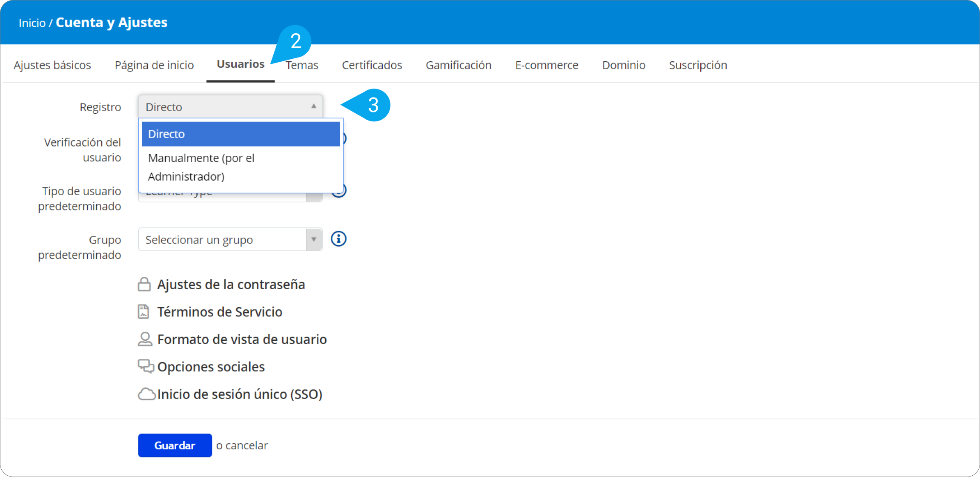
Task: Click the chat bubbles icon for Opciones sociales
Action: point(146,366)
